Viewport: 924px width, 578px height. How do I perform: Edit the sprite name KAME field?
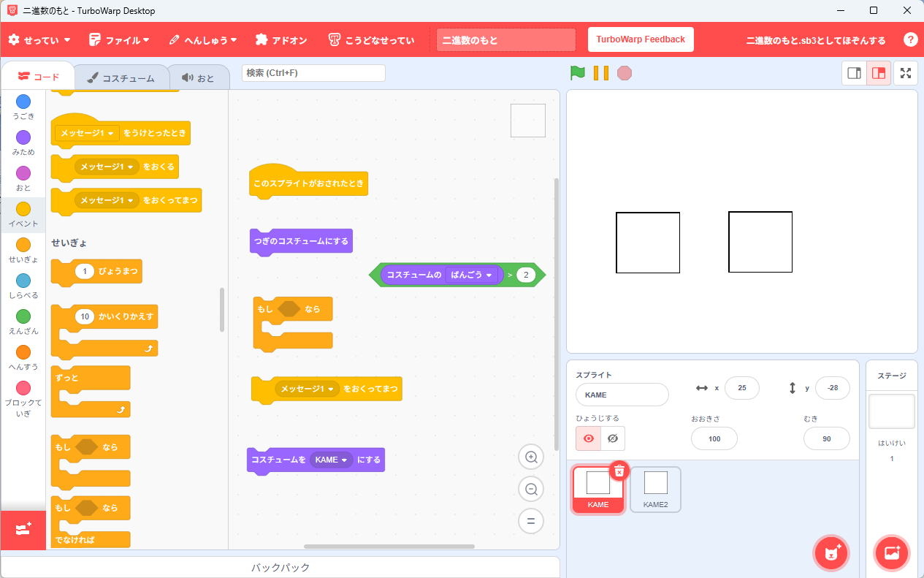click(x=622, y=395)
